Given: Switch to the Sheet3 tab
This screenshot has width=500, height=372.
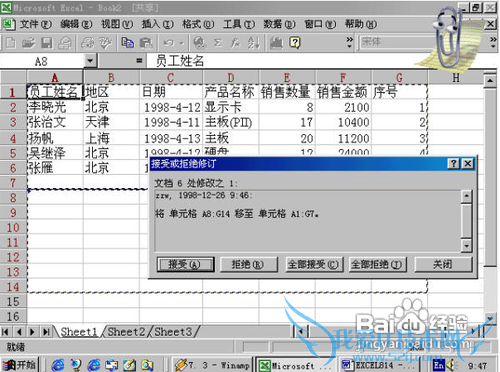Looking at the screenshot, I should (x=173, y=332).
